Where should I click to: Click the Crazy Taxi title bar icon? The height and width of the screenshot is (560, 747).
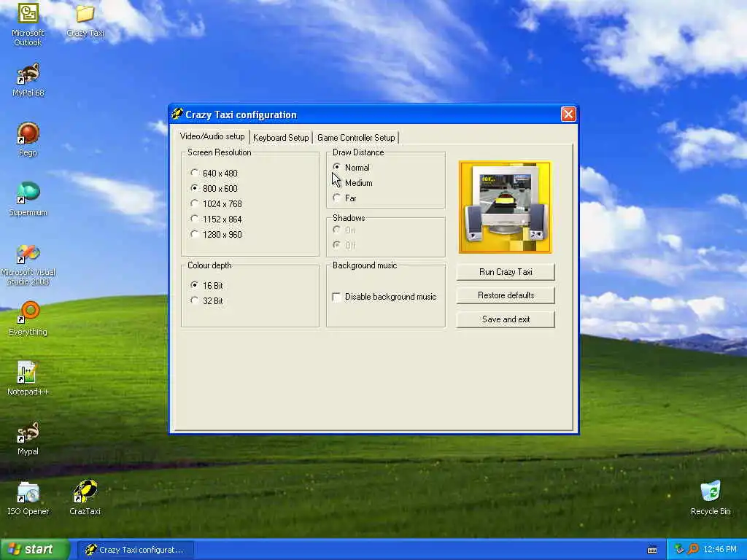pyautogui.click(x=177, y=114)
